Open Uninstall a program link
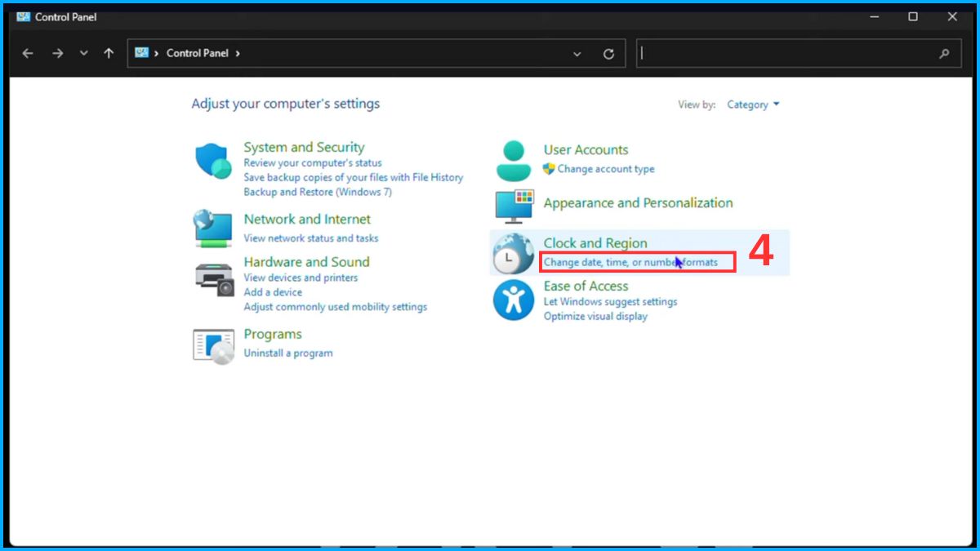This screenshot has width=980, height=551. [x=288, y=353]
